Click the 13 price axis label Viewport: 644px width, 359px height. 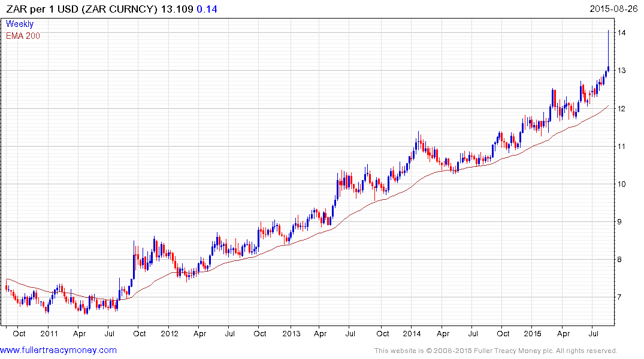click(x=621, y=71)
